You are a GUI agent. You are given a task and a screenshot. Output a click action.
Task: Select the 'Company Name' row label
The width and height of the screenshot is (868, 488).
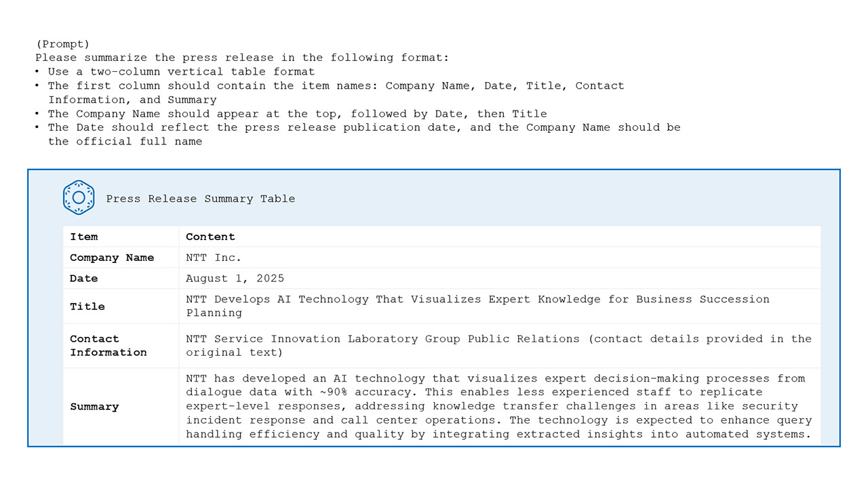point(112,258)
